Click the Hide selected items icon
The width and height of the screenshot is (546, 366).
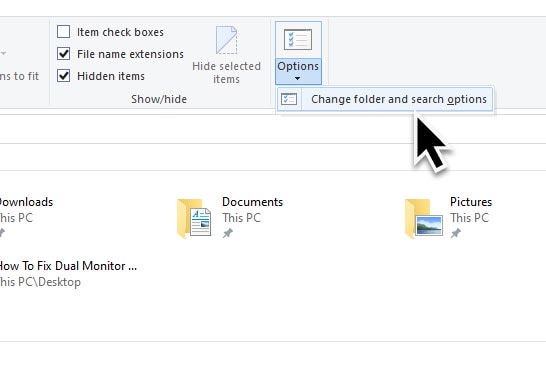pos(226,40)
